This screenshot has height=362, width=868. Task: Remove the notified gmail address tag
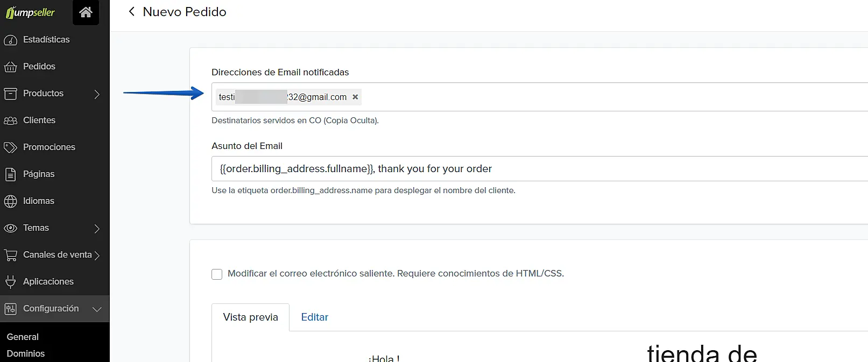(355, 97)
